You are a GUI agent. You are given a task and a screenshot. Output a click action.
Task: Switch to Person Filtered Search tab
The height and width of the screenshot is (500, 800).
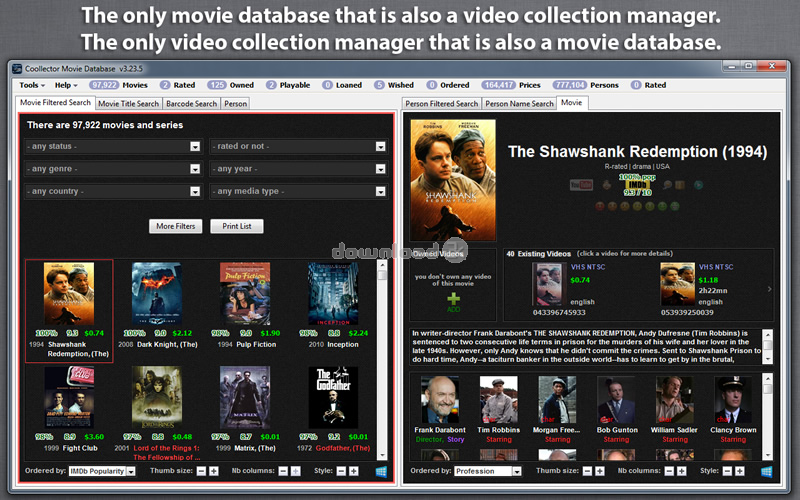tap(441, 104)
